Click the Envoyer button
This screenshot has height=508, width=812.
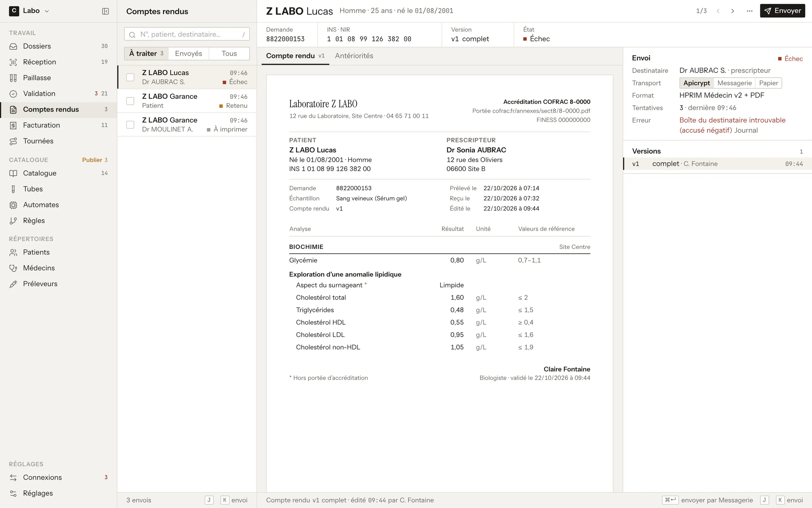(x=782, y=11)
